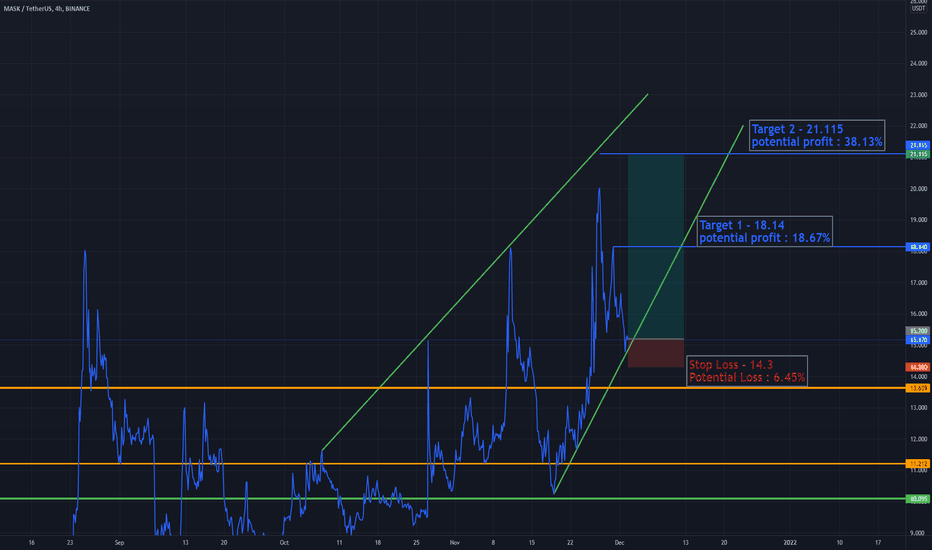This screenshot has width=932, height=550.
Task: Click the 20.000 price axis label
Action: click(918, 189)
